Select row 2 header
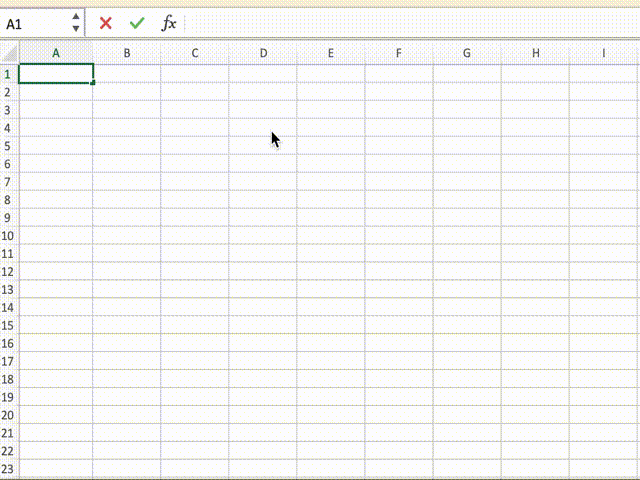Viewport: 640px width, 480px height. [7, 92]
